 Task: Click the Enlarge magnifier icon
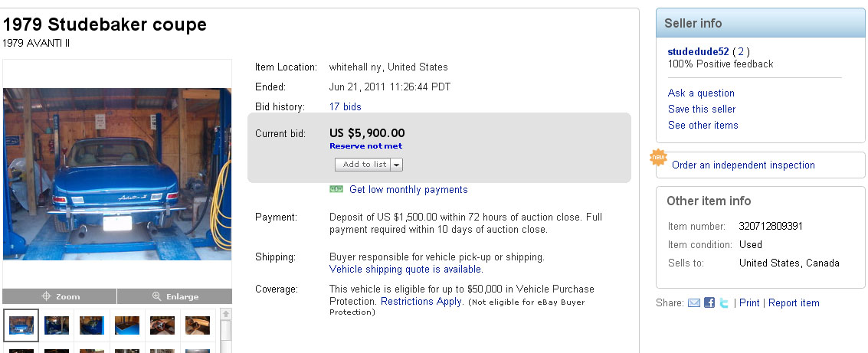tap(157, 296)
